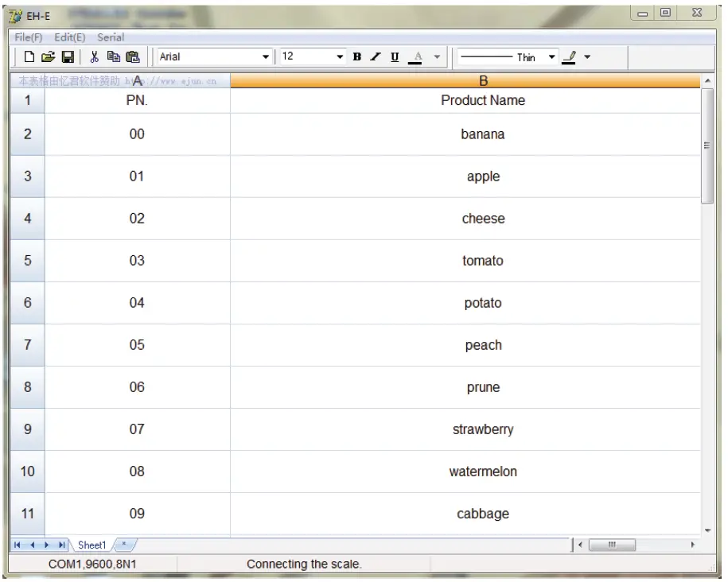Click the COM1,9600,8N1 status entry
728x582 pixels.
92,565
